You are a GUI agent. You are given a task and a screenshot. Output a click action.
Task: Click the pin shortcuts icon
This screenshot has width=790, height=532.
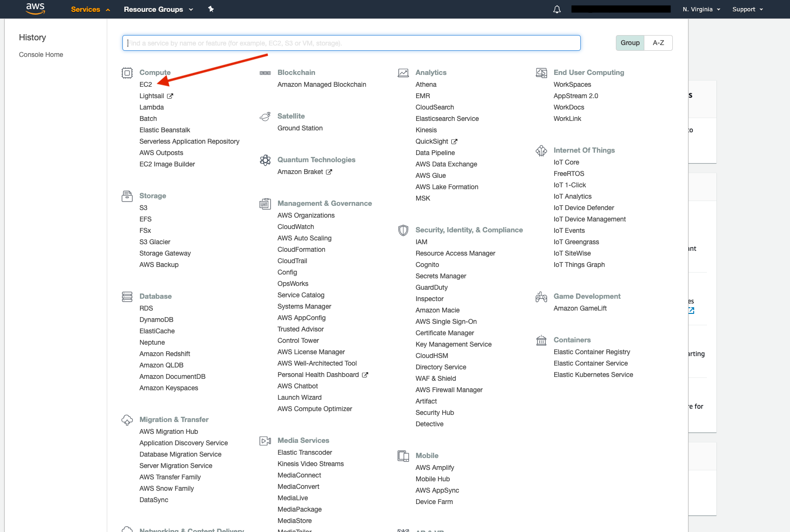tap(211, 9)
